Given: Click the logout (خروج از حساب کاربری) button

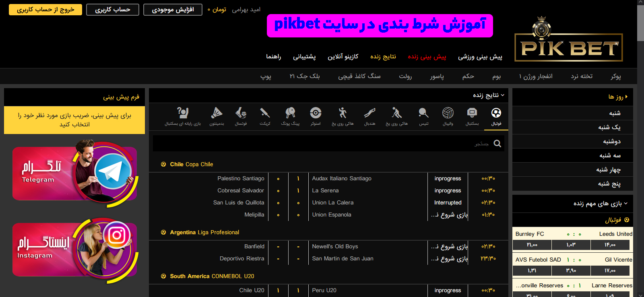Looking at the screenshot, I should point(45,10).
